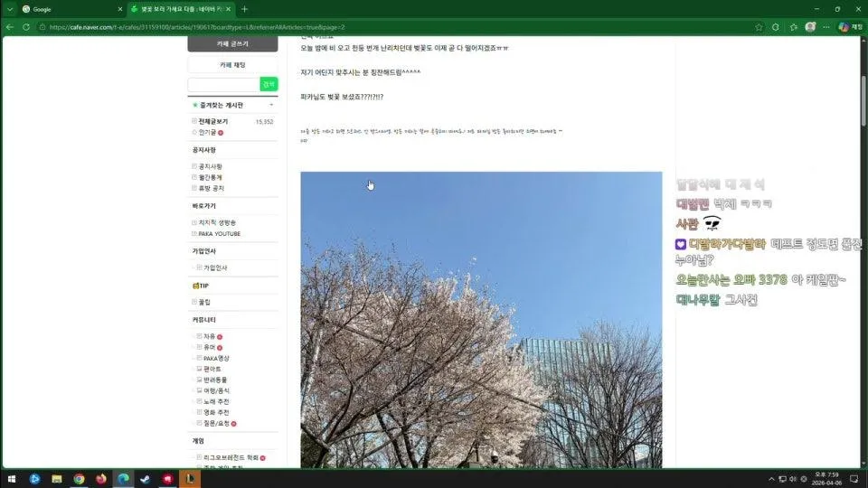
Task: Open the 유머 board
Action: 209,347
